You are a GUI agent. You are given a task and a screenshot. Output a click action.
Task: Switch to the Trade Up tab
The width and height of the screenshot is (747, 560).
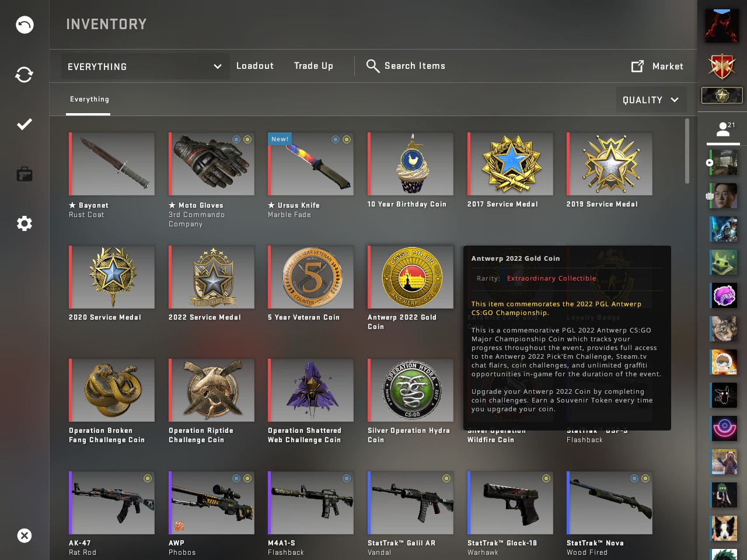pyautogui.click(x=313, y=66)
